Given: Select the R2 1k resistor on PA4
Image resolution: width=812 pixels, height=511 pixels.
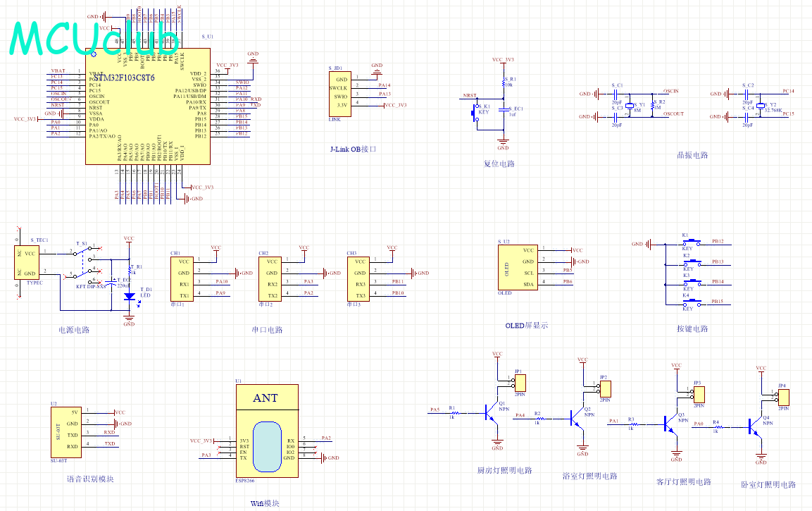Looking at the screenshot, I should [x=541, y=418].
